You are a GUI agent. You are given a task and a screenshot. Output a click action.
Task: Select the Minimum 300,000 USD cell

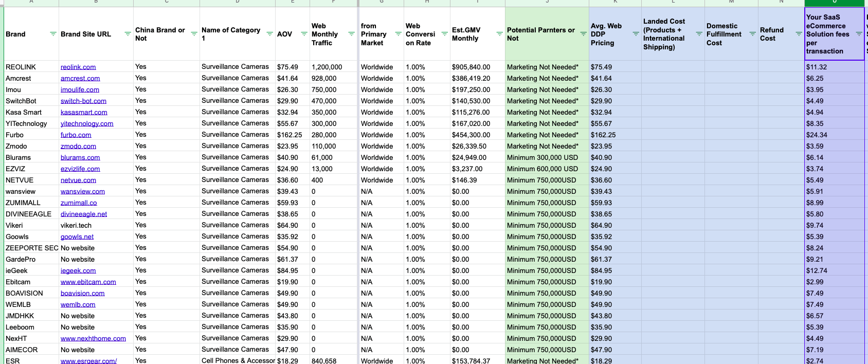click(x=547, y=157)
